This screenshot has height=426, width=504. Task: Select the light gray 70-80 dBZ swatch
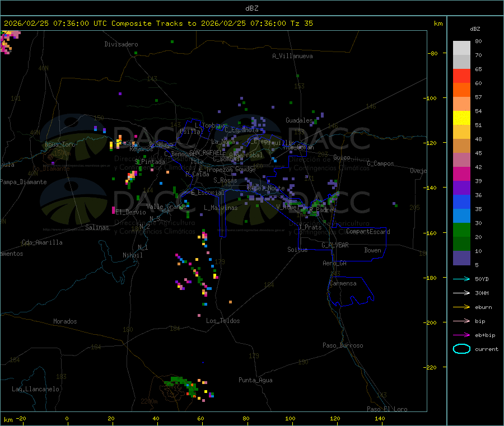(x=461, y=48)
